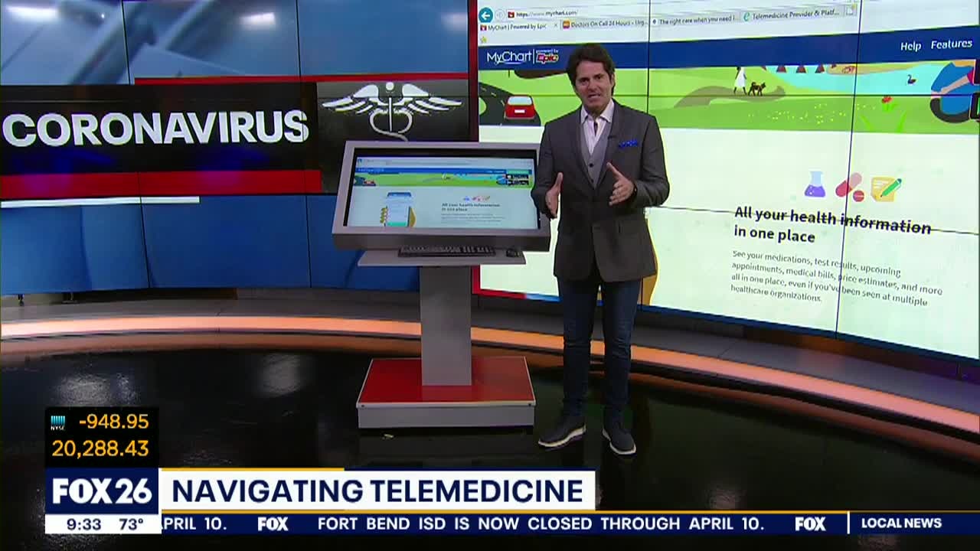
Task: Click the yellow notepad with pencil icon
Action: point(885,188)
